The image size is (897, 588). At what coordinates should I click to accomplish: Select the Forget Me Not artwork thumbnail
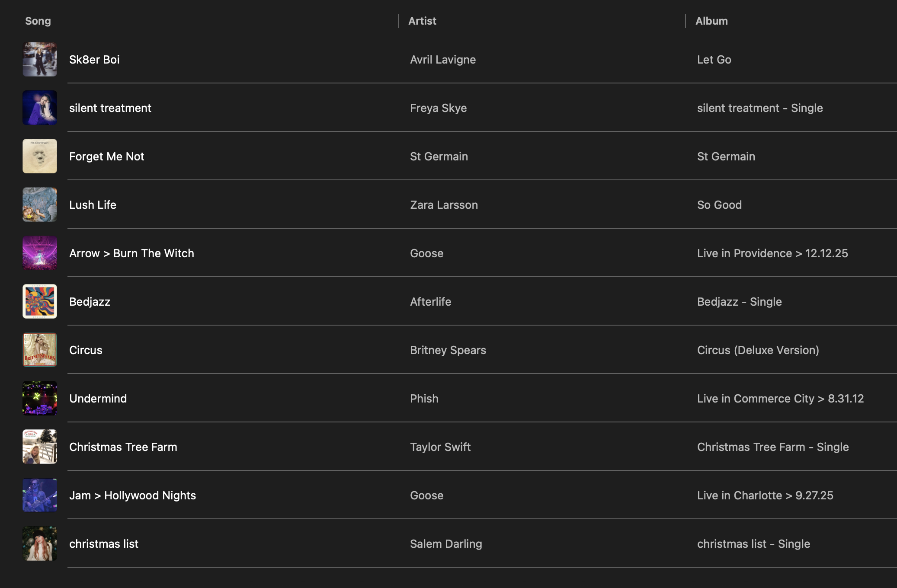40,156
